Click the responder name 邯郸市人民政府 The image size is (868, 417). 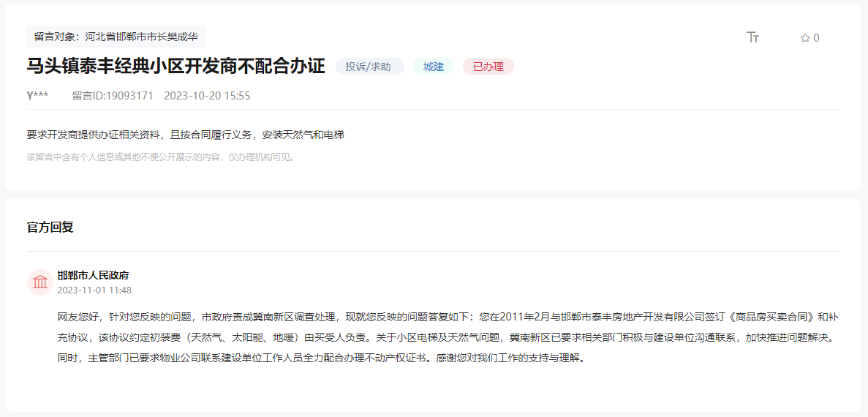pyautogui.click(x=93, y=276)
